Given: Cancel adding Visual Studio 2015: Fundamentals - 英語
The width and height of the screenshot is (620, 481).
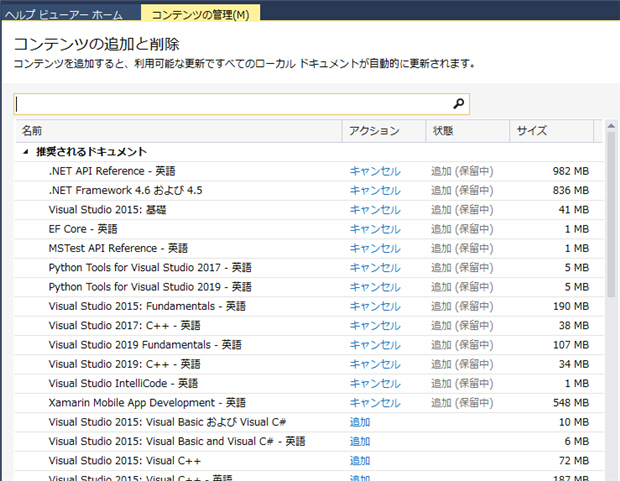Looking at the screenshot, I should click(375, 306).
